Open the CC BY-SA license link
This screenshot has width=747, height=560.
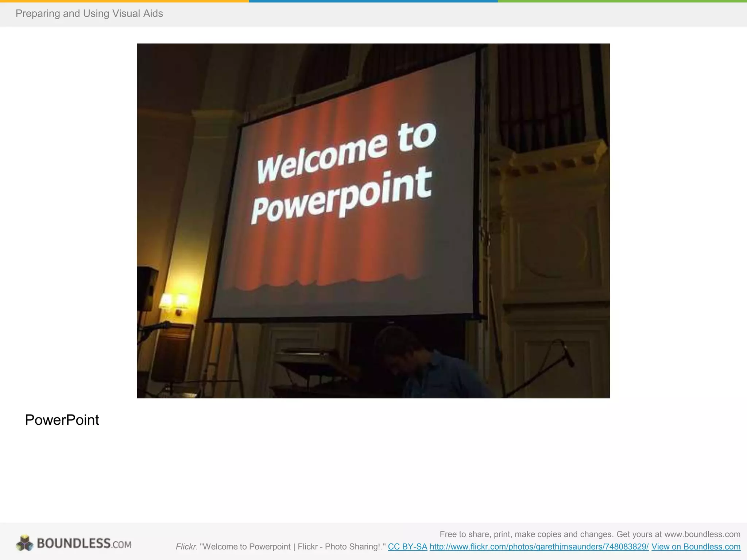pos(407,547)
